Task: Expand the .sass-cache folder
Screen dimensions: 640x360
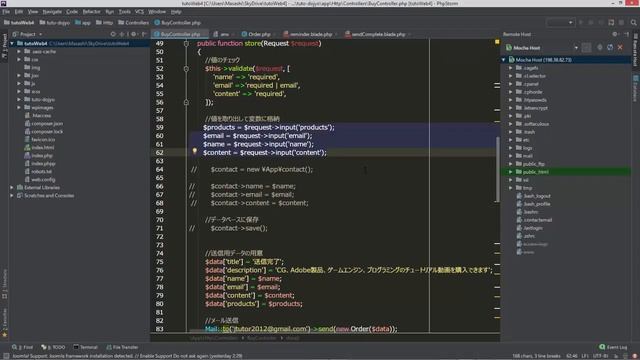Action: pos(19,51)
